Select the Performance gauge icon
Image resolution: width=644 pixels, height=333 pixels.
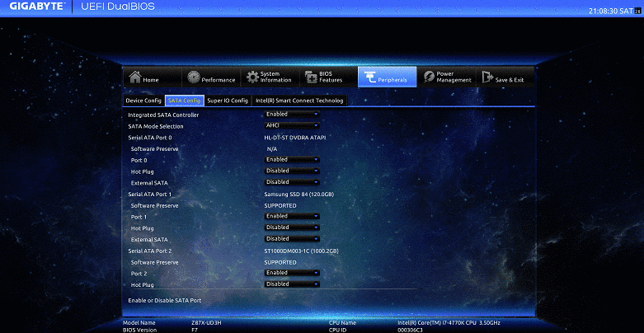click(x=194, y=77)
